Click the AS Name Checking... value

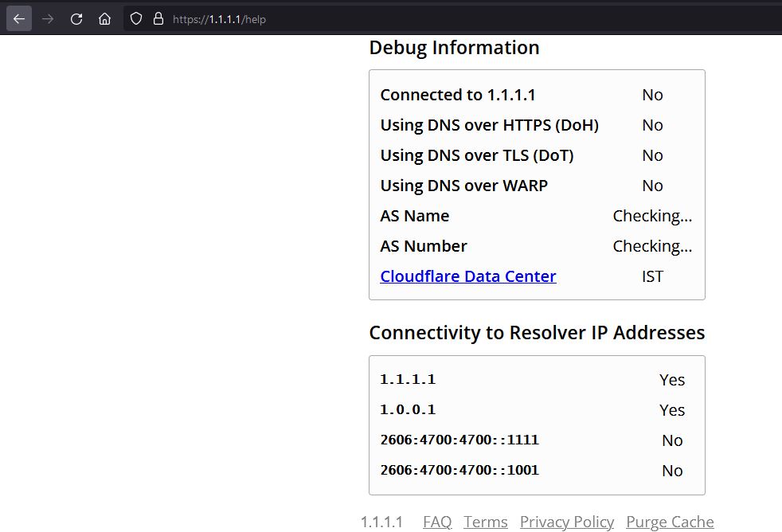coord(652,216)
